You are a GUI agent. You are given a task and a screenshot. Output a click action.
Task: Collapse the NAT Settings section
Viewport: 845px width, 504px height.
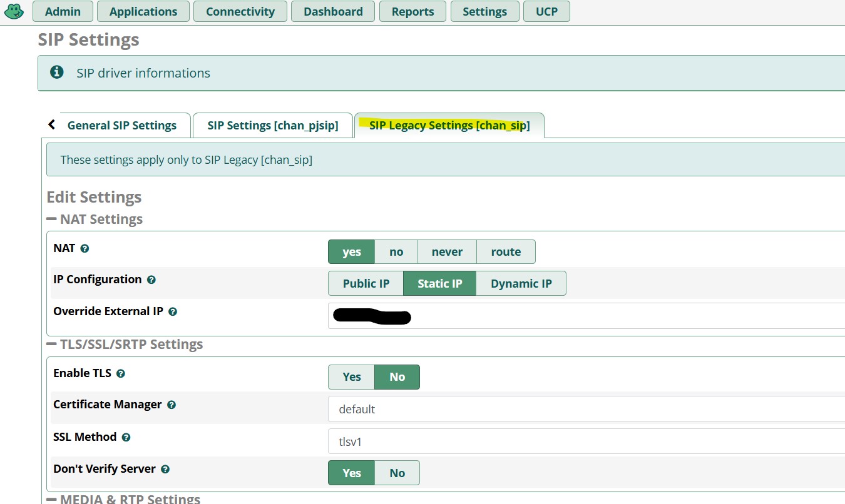52,219
